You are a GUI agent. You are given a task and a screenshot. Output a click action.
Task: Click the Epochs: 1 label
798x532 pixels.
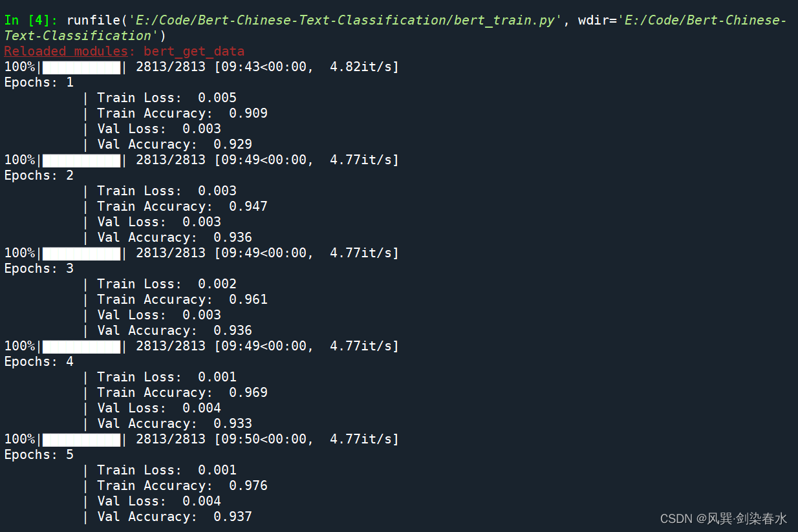point(39,82)
